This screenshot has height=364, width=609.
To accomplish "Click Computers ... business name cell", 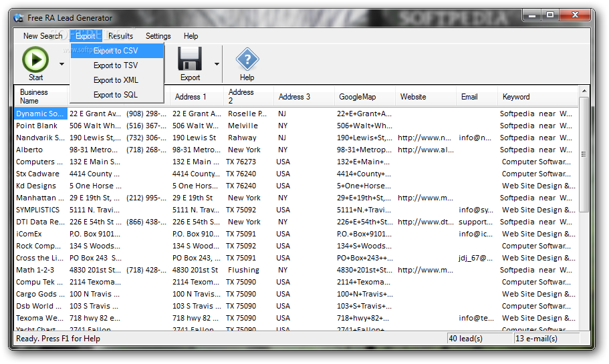I will pyautogui.click(x=39, y=162).
